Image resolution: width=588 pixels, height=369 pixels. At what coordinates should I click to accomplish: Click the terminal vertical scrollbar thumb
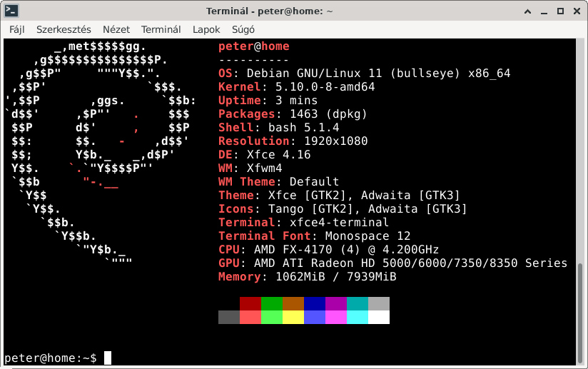point(580,313)
